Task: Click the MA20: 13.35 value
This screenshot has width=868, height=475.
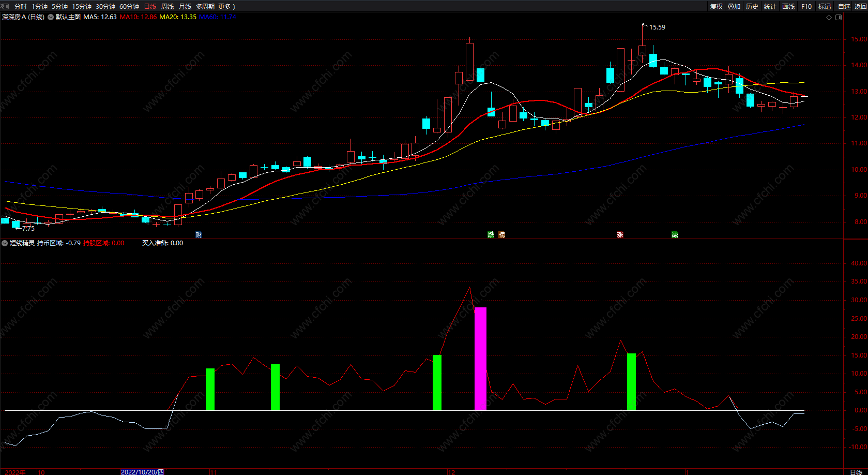Action: click(178, 17)
